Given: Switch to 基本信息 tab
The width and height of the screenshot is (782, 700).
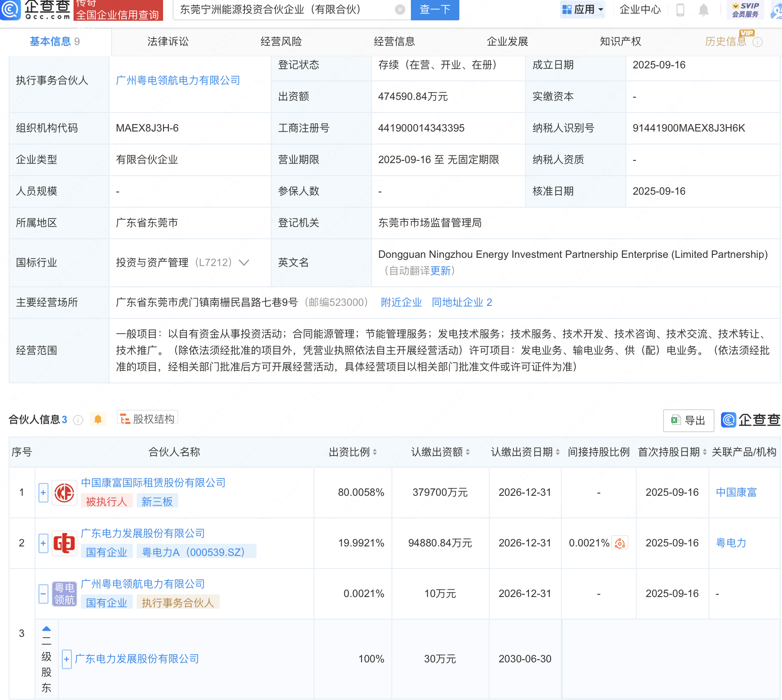Looking at the screenshot, I should [55, 42].
